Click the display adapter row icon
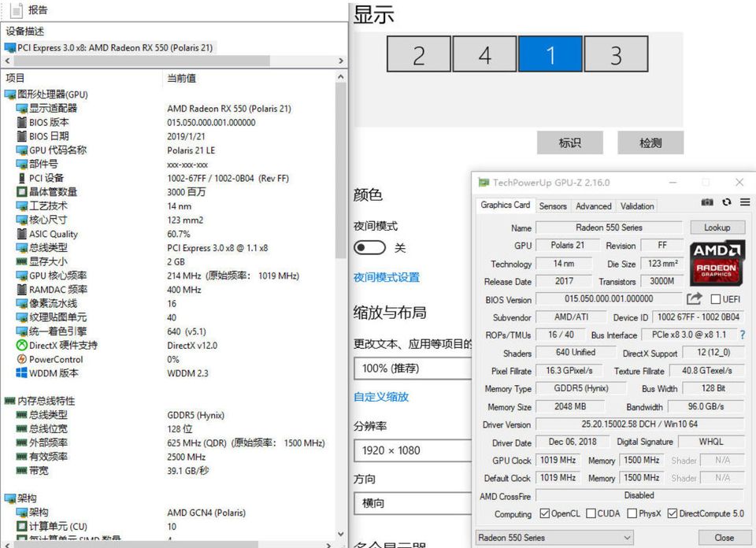Screen dimensions: 756x548 coord(22,108)
